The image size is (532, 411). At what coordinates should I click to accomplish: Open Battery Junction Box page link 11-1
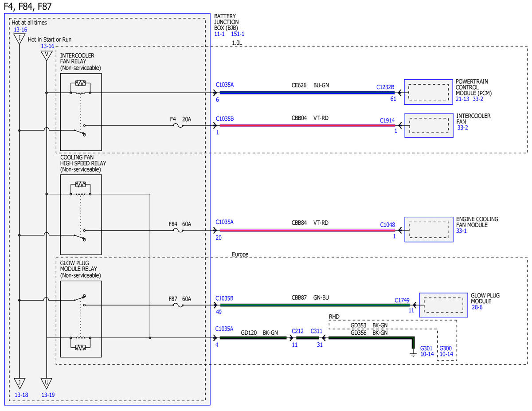(219, 34)
